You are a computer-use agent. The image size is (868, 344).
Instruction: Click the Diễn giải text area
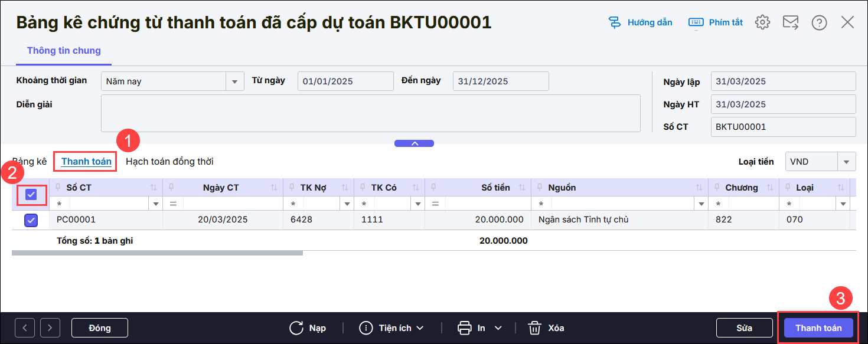pyautogui.click(x=371, y=113)
